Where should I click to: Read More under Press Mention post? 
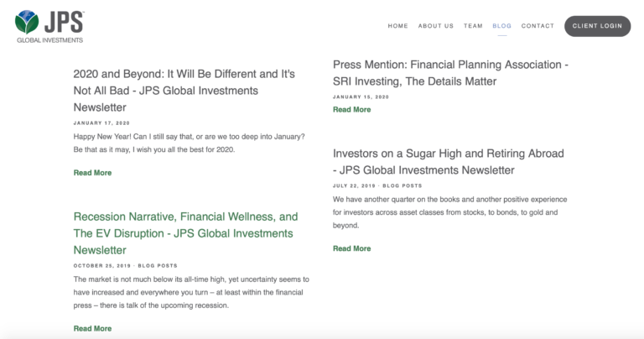(351, 109)
